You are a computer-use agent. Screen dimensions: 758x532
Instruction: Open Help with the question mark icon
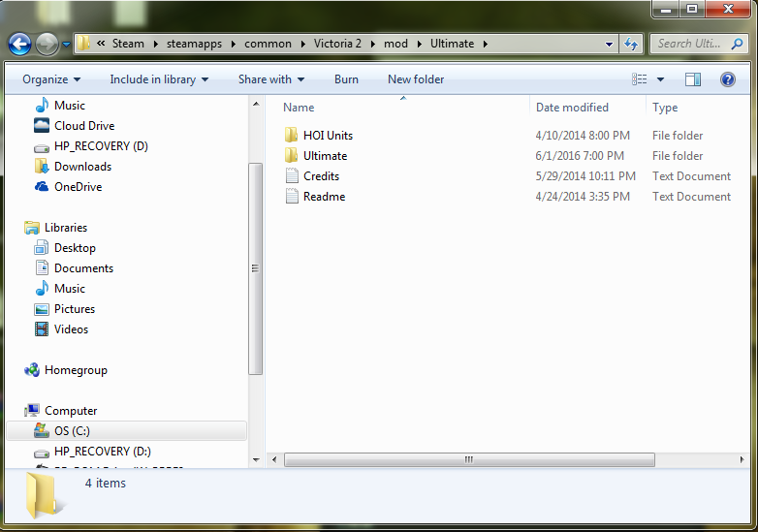728,79
